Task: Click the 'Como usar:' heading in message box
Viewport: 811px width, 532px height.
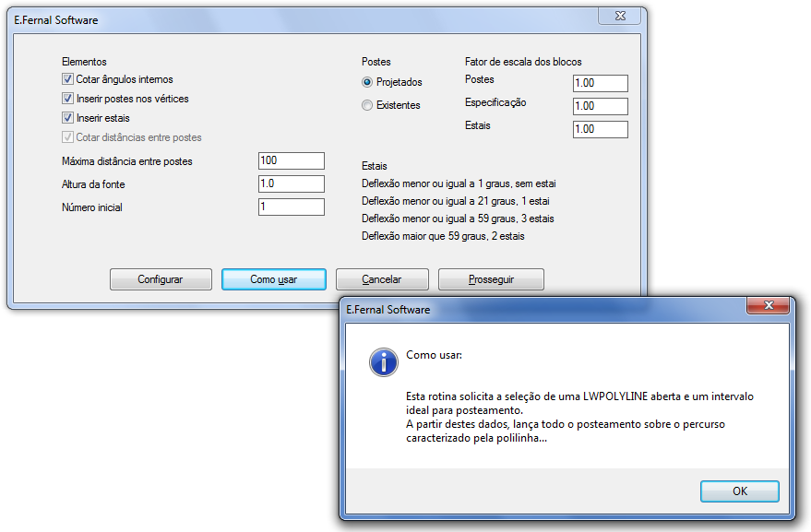Action: point(434,355)
